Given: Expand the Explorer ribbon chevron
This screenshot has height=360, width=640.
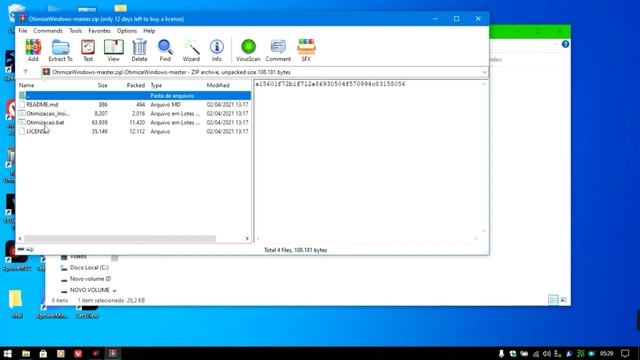Looking at the screenshot, I should tap(556, 44).
